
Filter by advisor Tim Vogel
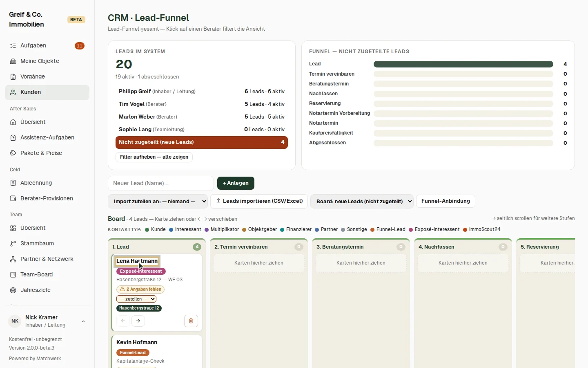202,104
